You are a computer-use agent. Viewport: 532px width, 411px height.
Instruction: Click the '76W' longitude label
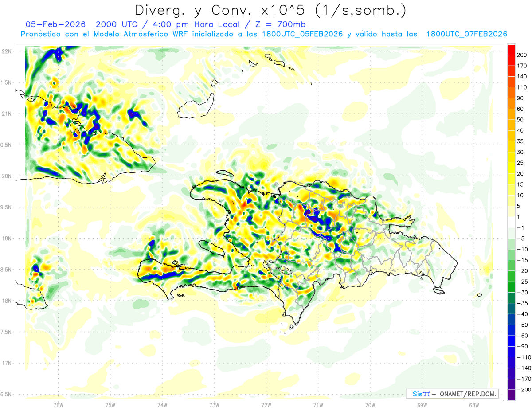coord(59,404)
